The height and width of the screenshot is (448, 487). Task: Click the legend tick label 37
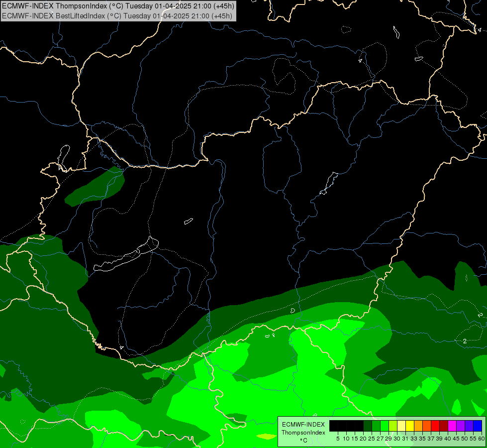tap(431, 439)
